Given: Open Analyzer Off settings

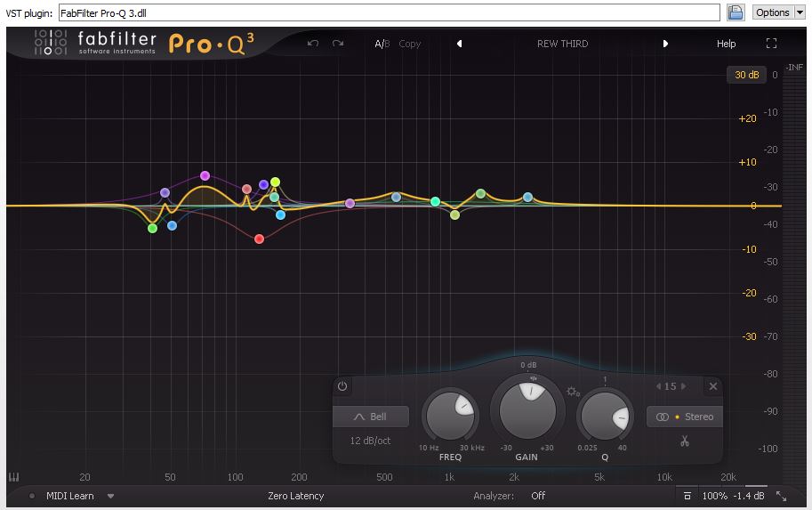Looking at the screenshot, I should point(538,496).
